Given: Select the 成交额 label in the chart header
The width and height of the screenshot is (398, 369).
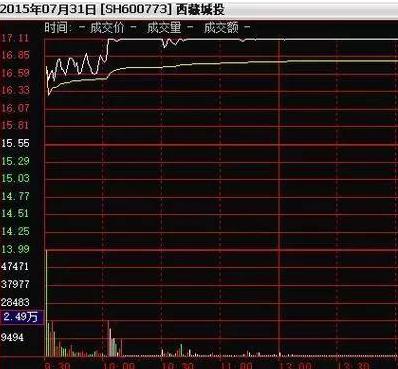Looking at the screenshot, I should (221, 28).
